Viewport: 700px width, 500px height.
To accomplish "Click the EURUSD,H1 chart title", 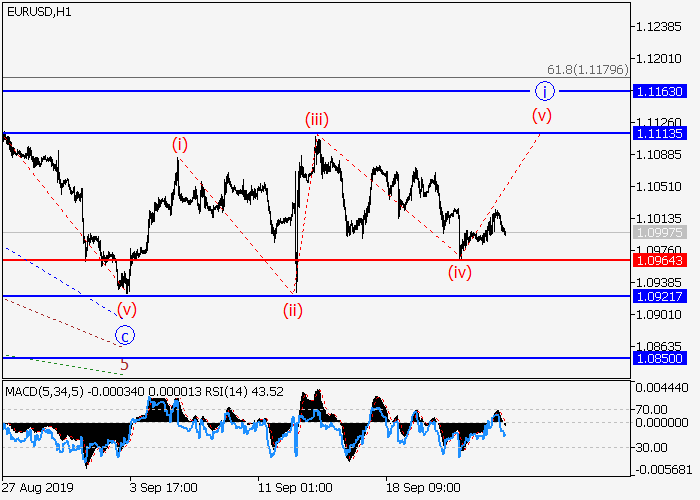I will (37, 11).
